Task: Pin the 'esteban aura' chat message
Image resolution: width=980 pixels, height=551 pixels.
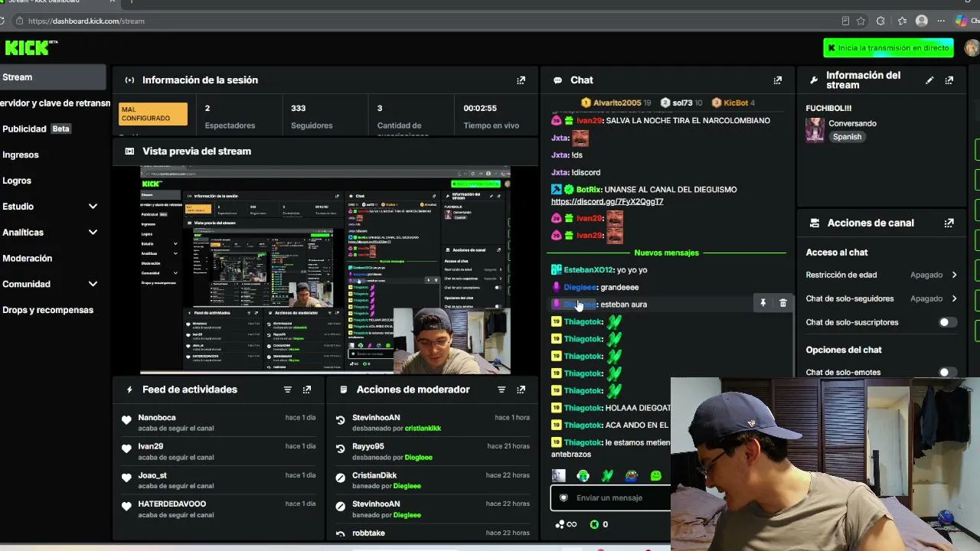Action: coord(763,304)
